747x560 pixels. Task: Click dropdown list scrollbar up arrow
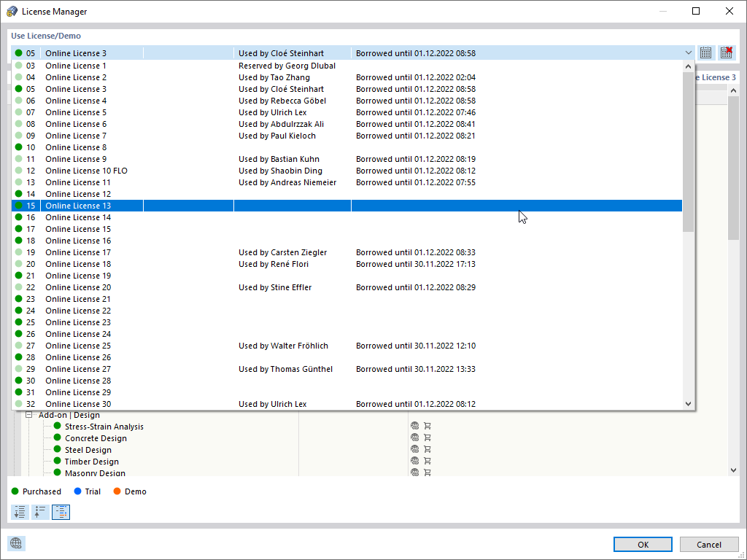pos(688,66)
